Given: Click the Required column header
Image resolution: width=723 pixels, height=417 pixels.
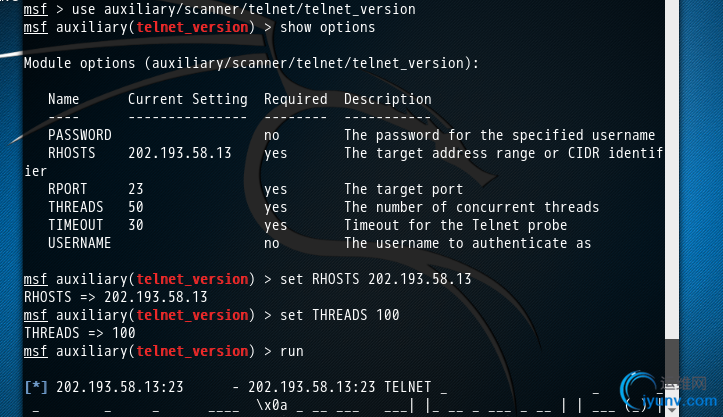Looking at the screenshot, I should 296,99.
